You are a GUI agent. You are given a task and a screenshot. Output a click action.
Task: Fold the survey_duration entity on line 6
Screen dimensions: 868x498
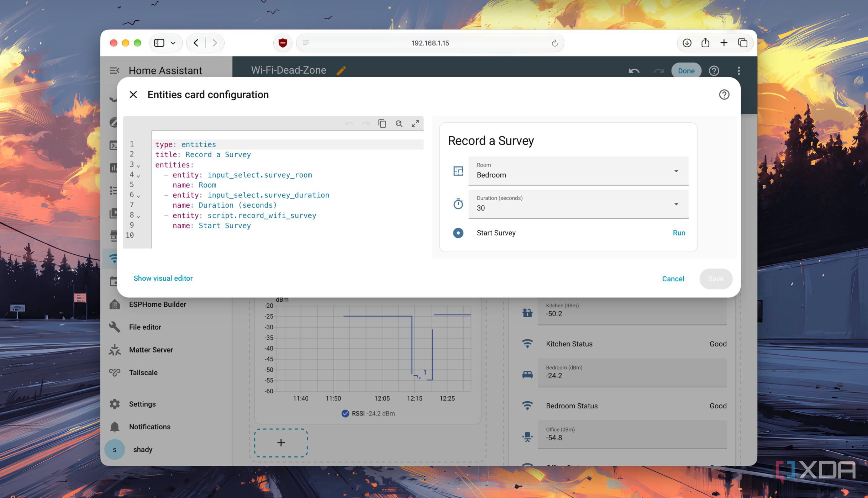pos(138,196)
